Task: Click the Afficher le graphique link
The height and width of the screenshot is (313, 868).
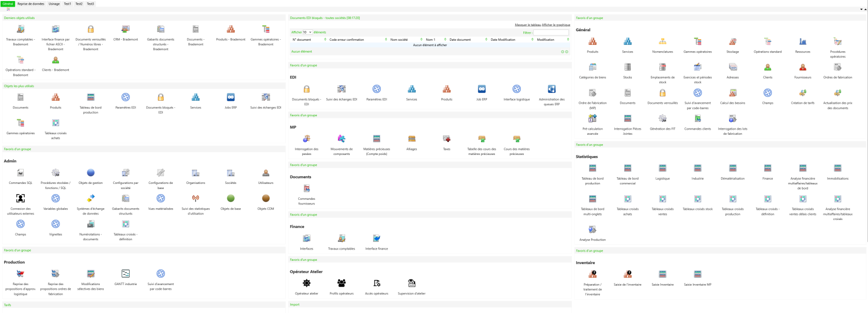Action: pyautogui.click(x=556, y=25)
